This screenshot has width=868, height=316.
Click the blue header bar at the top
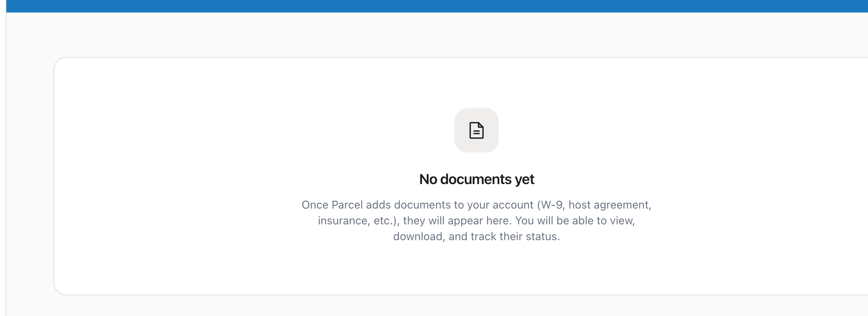pos(434,6)
